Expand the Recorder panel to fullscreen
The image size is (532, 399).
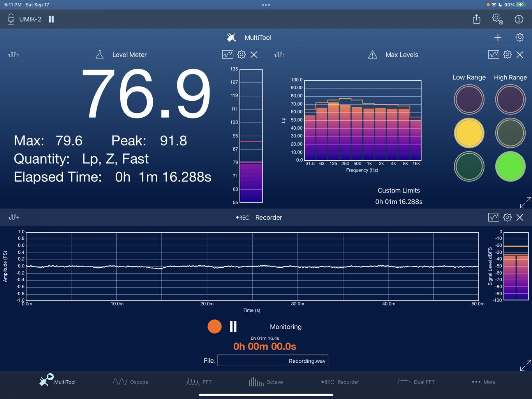[525, 365]
